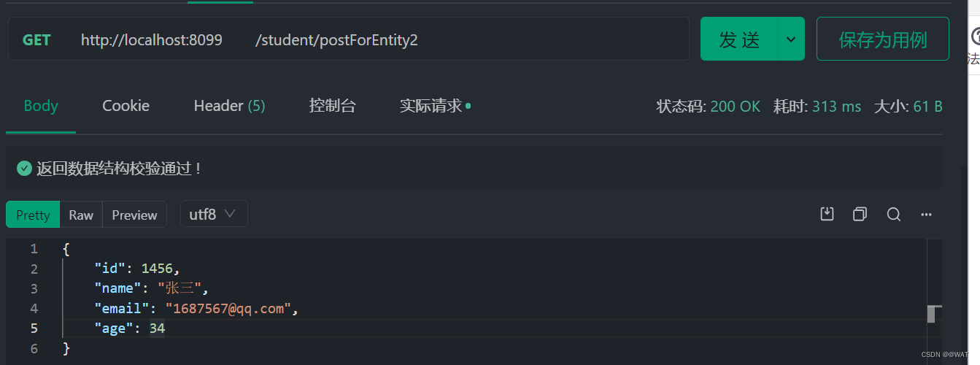
Task: Open the utf8 encoding dropdown
Action: pos(213,214)
